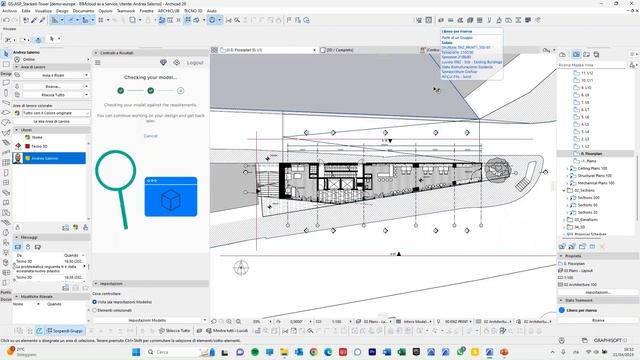The height and width of the screenshot is (360, 640).
Task: Click the Project Map icon in Navigator
Action: 563,54
